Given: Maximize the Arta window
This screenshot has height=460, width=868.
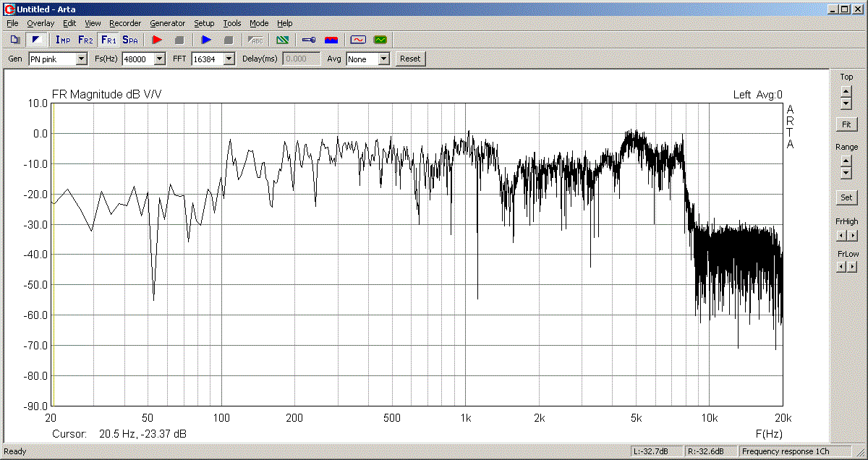Looking at the screenshot, I should pos(845,9).
